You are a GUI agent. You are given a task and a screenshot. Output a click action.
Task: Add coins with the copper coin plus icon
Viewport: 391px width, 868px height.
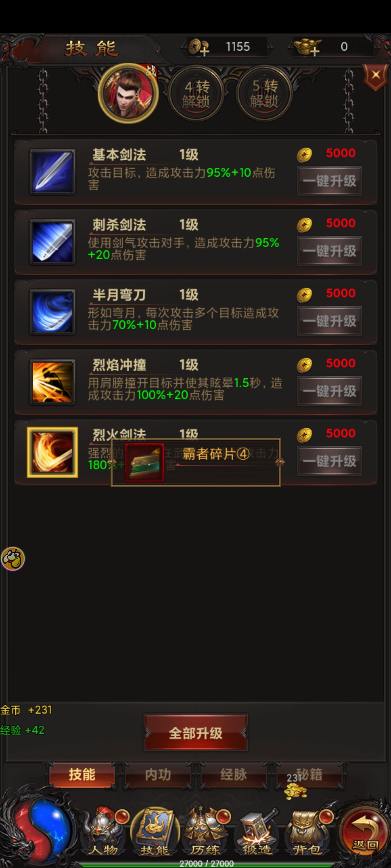click(198, 47)
